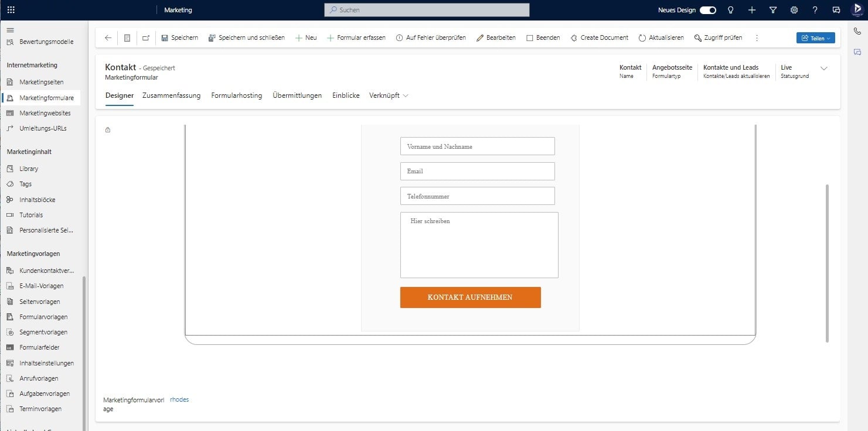Switch to the Übermittlungen tab
The height and width of the screenshot is (431, 868).
click(297, 95)
